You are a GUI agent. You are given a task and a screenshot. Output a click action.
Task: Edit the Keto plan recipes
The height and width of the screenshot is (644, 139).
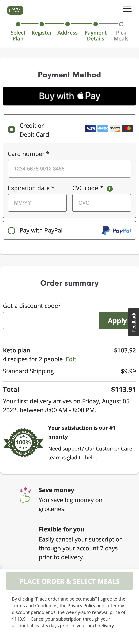tap(71, 359)
